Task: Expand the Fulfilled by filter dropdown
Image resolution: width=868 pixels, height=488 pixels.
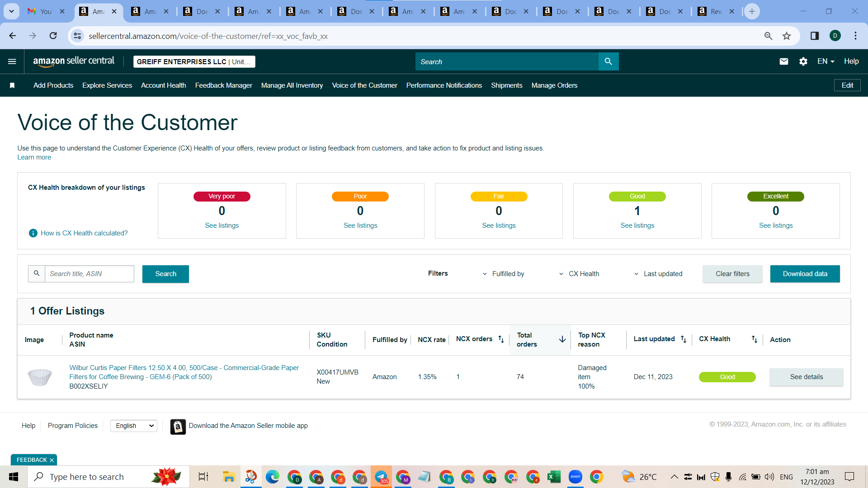Action: click(x=503, y=274)
